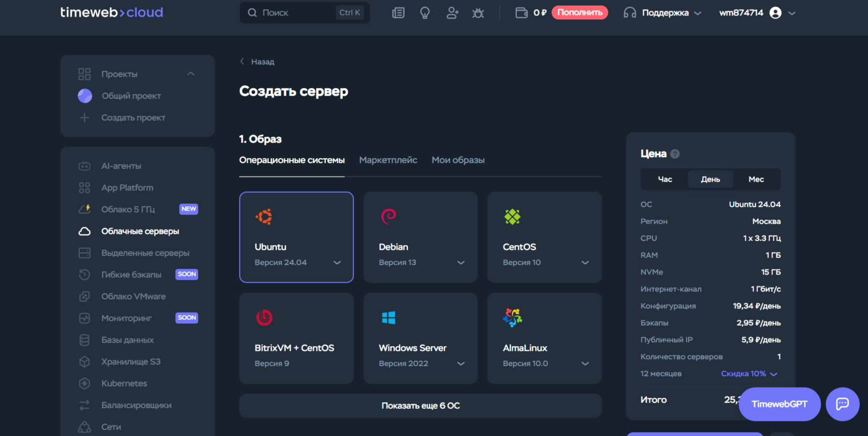Click the bug report icon
Viewport: 868px width, 436px height.
click(478, 13)
